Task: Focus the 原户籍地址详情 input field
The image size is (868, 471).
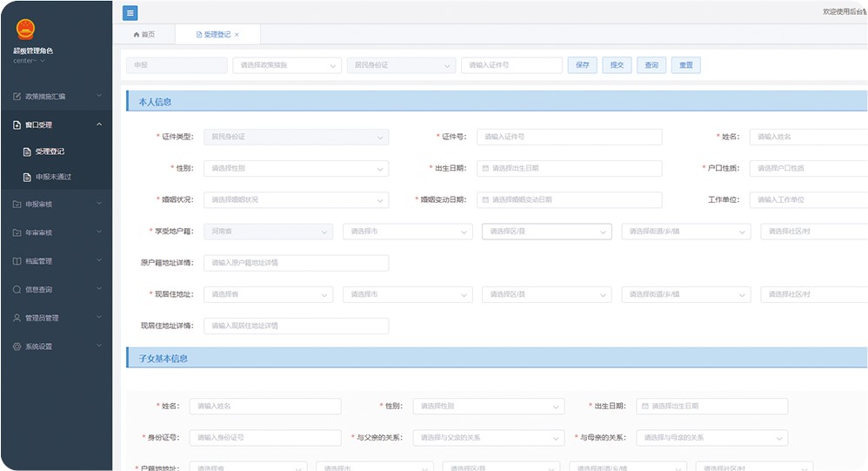Action: 297,263
